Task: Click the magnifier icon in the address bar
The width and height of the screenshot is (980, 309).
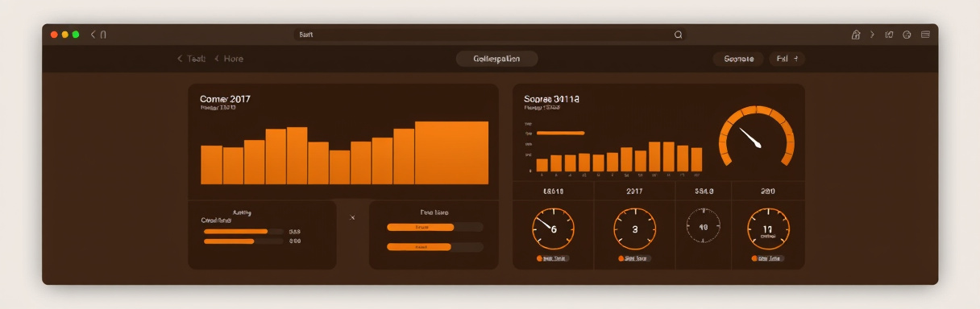Action: click(678, 35)
